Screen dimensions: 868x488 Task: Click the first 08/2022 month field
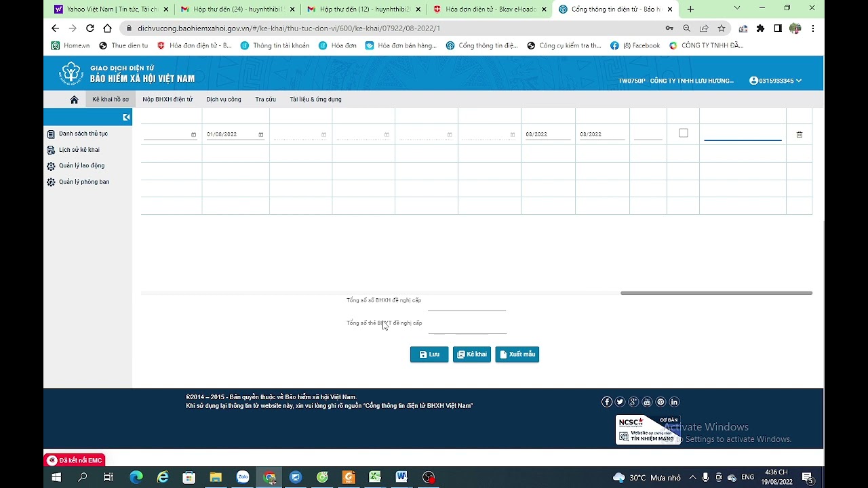(548, 134)
